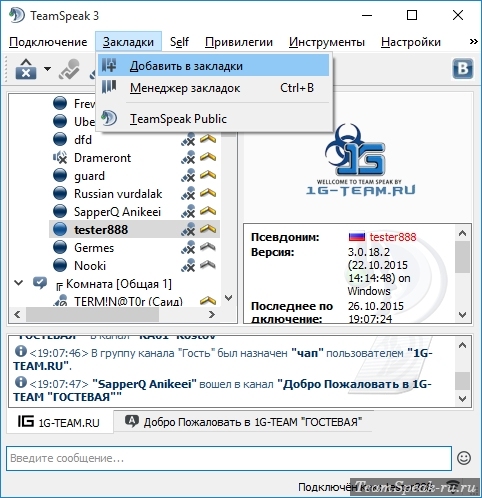Click the status ball icon beside guard
Viewport: 482px width, 498px height.
(x=60, y=176)
